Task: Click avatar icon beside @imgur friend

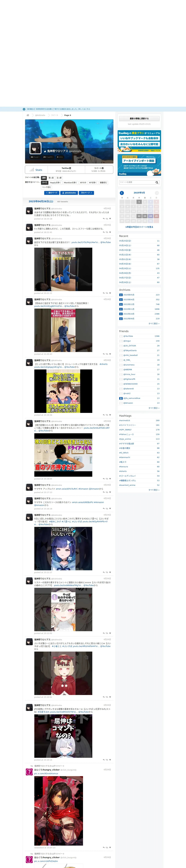Action: coord(121,341)
